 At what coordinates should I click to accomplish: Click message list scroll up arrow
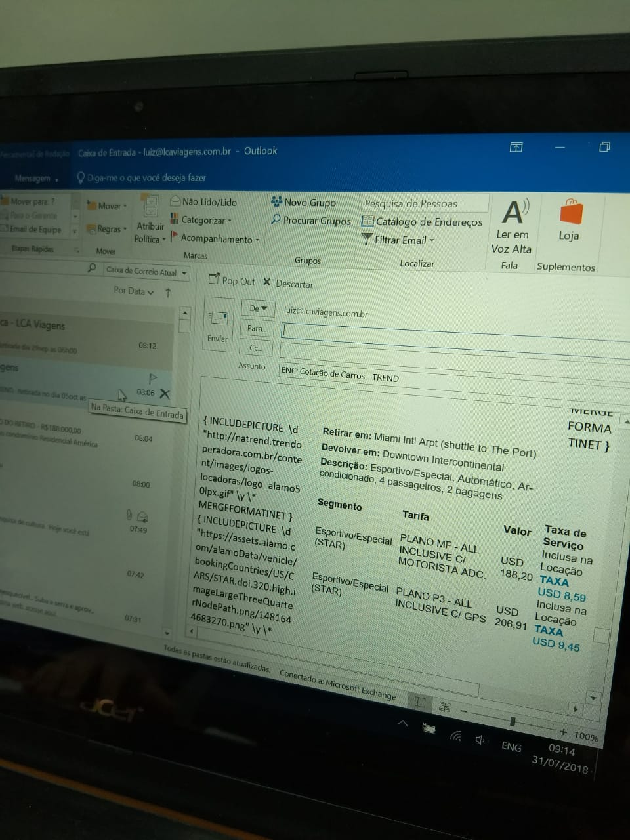[184, 312]
